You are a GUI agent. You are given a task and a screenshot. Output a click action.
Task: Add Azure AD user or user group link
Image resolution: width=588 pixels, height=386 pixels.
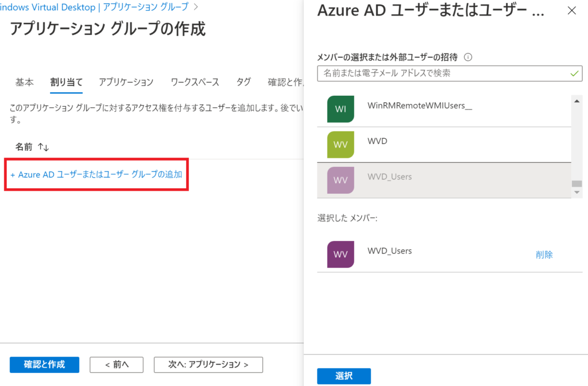point(96,174)
